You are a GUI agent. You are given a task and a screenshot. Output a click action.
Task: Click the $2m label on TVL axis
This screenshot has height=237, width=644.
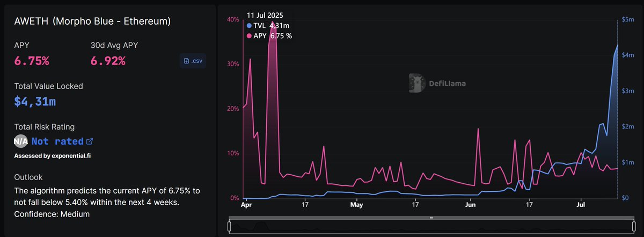click(x=628, y=126)
